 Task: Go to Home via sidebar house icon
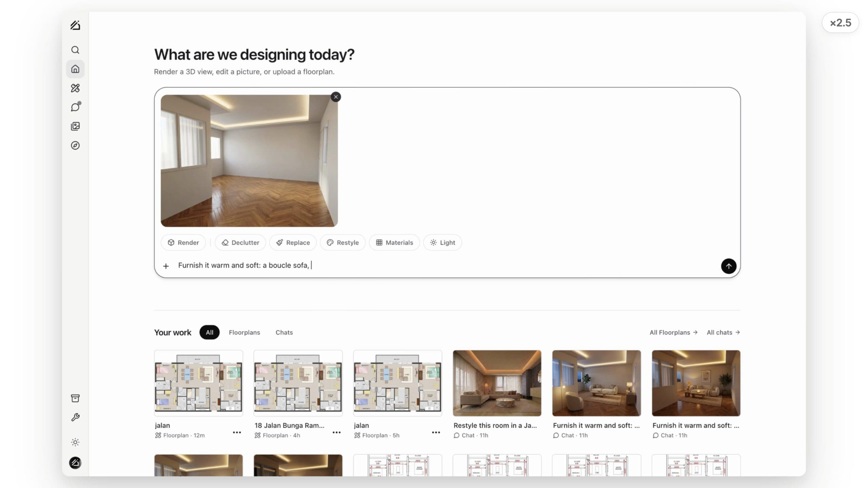click(75, 69)
